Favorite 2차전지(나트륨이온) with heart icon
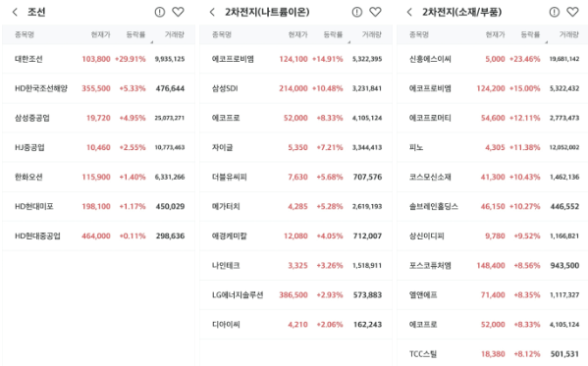This screenshot has height=366, width=588. pyautogui.click(x=375, y=12)
